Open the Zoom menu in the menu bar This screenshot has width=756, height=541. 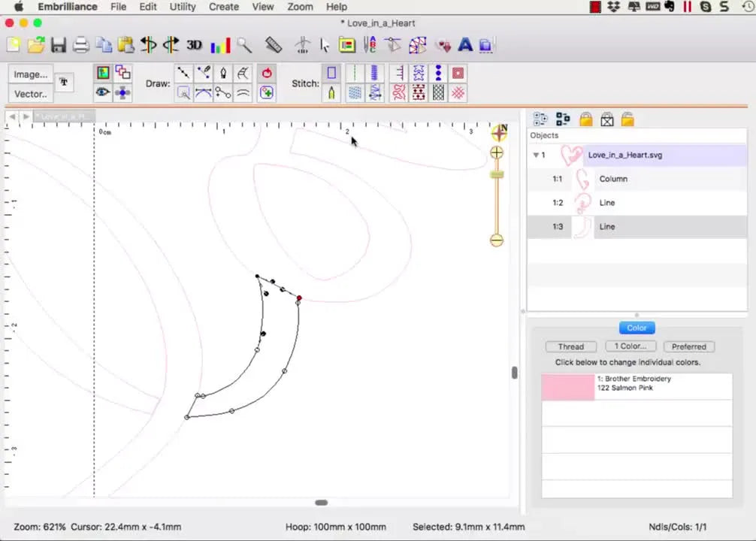pos(300,7)
